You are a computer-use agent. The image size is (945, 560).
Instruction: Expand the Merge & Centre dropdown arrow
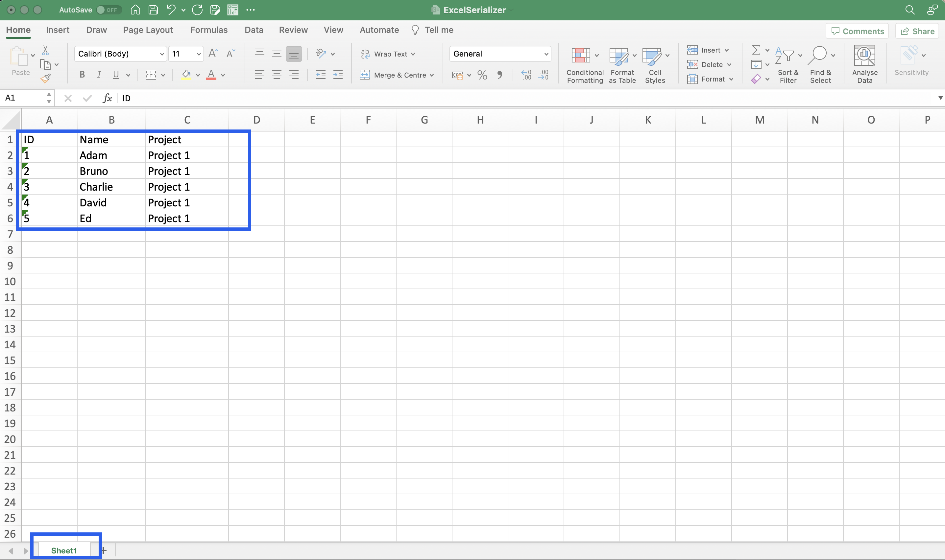click(431, 75)
